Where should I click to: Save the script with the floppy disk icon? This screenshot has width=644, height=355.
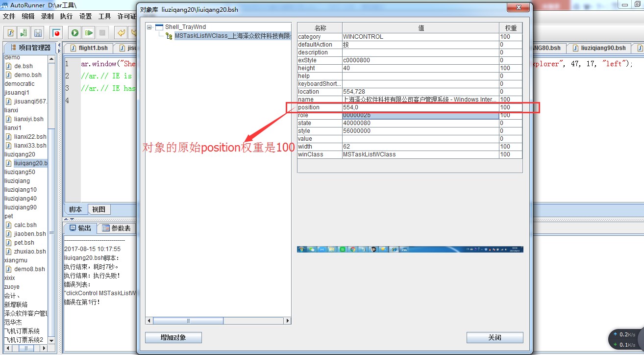38,33
